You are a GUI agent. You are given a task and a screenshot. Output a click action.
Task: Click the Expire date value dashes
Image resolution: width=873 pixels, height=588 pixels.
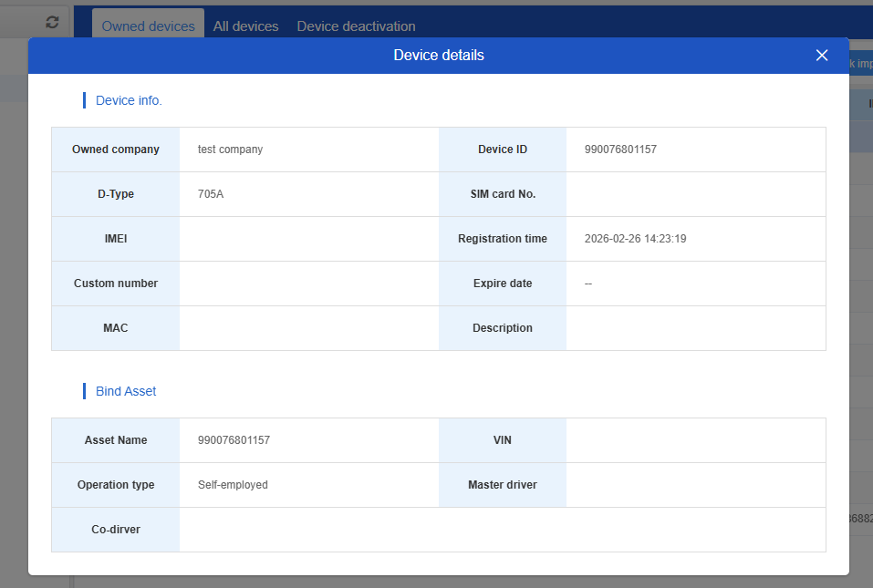(588, 284)
